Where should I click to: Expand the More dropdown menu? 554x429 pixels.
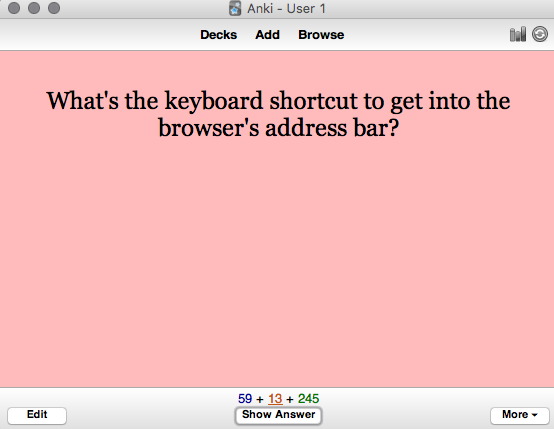coord(520,415)
